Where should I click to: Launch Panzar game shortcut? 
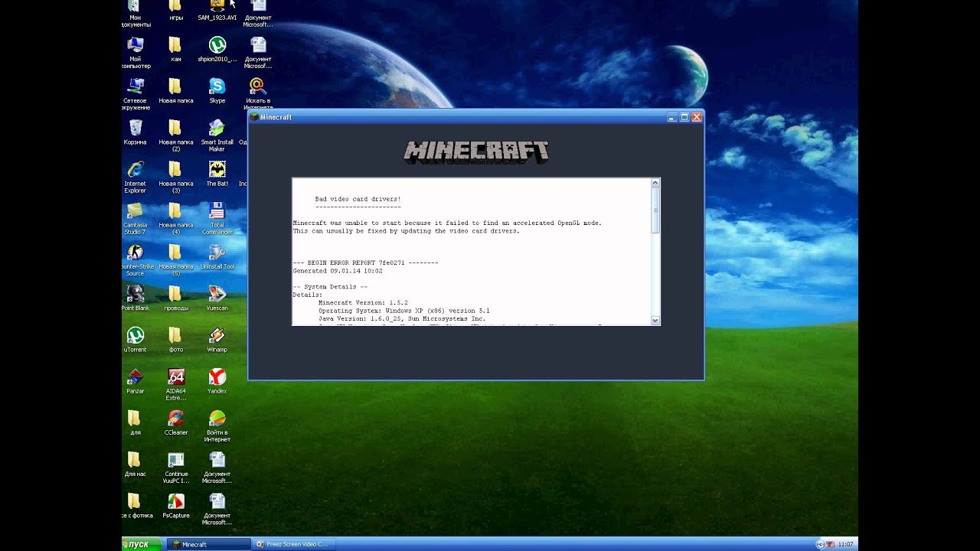tap(136, 381)
